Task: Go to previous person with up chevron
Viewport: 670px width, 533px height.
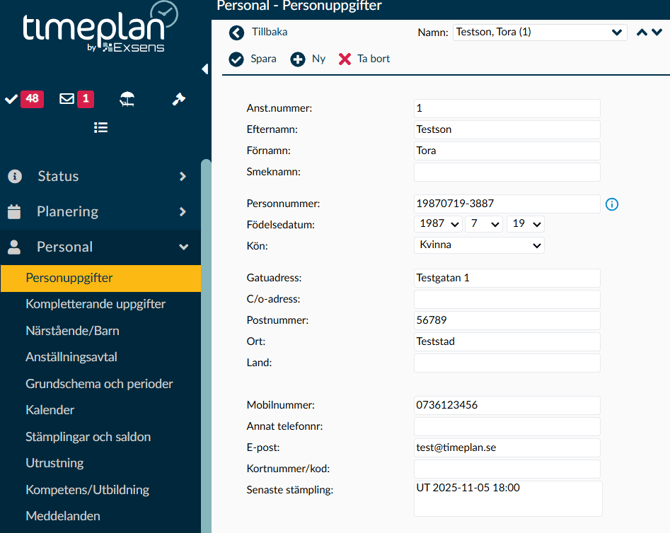Action: click(642, 32)
